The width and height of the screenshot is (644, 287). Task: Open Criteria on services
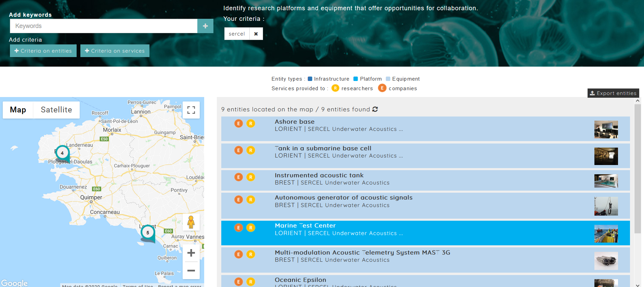point(115,51)
